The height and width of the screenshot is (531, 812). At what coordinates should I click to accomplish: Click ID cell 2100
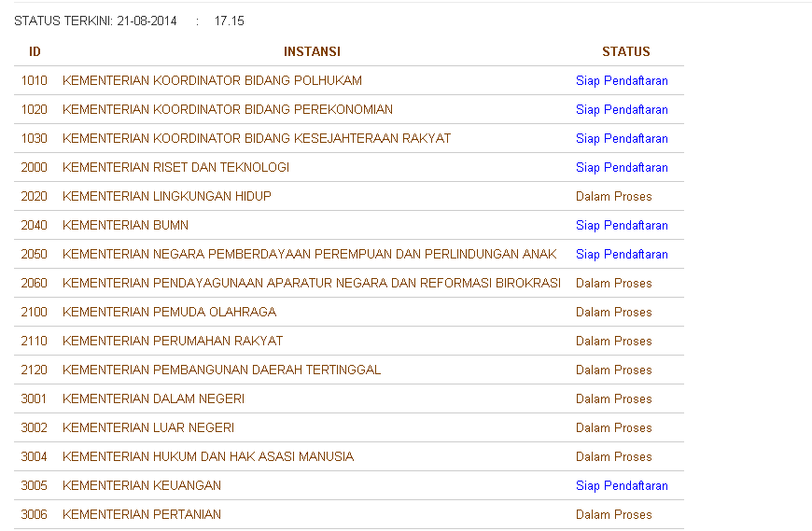click(x=35, y=313)
